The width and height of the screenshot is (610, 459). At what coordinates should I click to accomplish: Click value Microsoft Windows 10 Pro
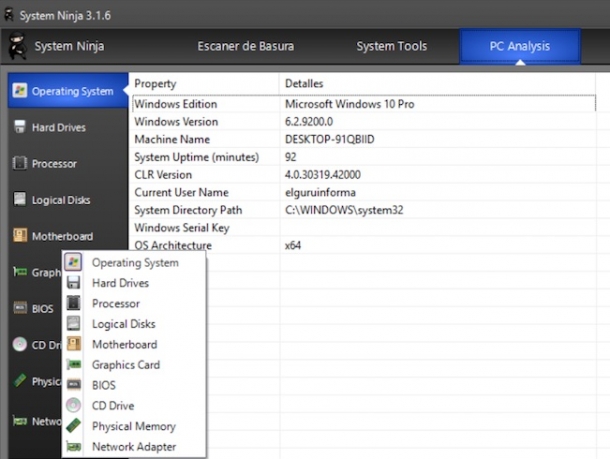pyautogui.click(x=349, y=104)
